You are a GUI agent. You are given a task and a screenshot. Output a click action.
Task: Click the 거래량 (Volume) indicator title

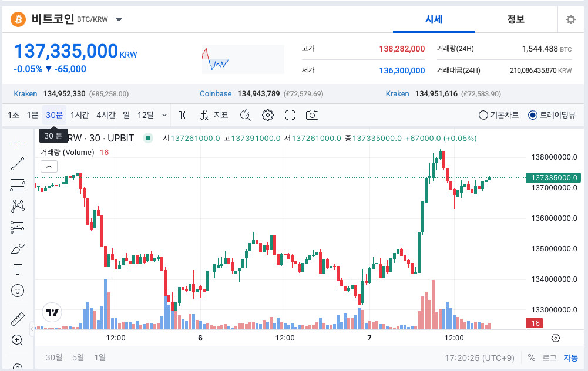(68, 153)
